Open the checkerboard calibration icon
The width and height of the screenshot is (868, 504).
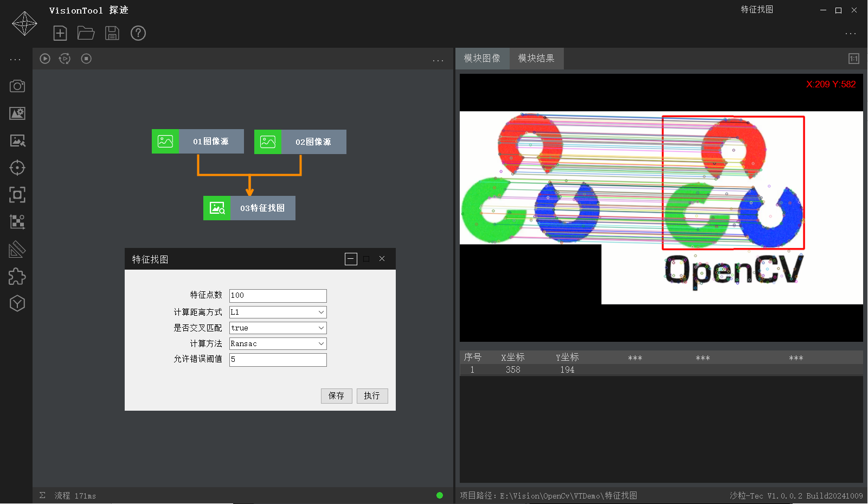pos(17,222)
